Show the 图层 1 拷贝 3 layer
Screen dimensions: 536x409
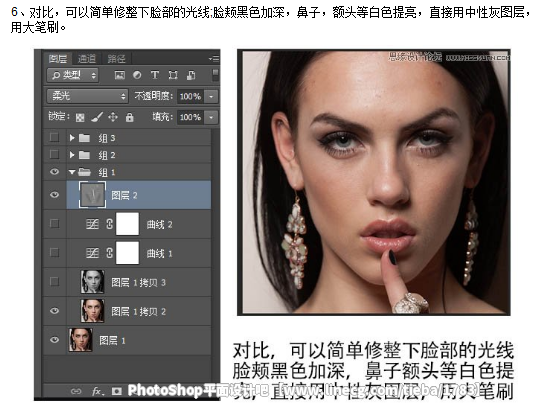click(x=54, y=281)
